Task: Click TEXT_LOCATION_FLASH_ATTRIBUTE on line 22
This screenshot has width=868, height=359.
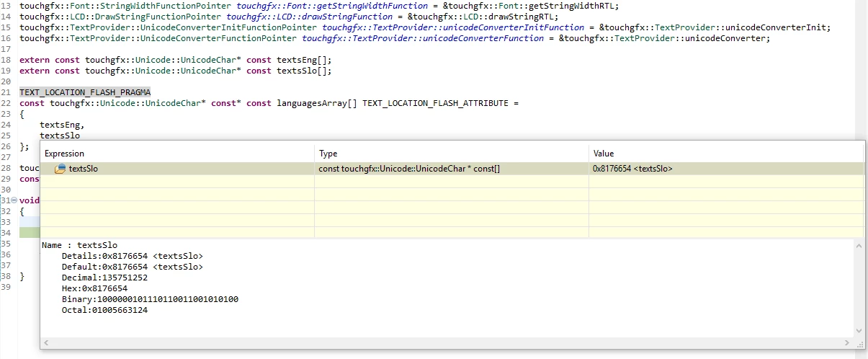Action: (435, 103)
